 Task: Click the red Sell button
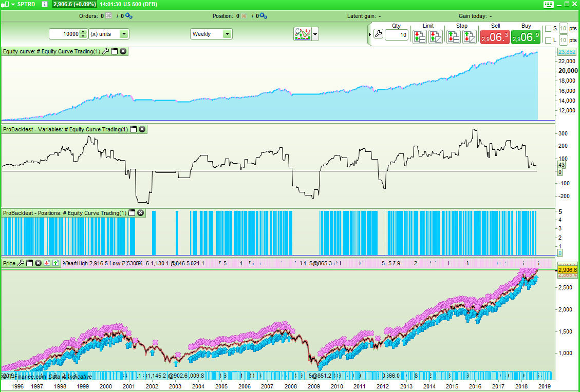[x=494, y=36]
